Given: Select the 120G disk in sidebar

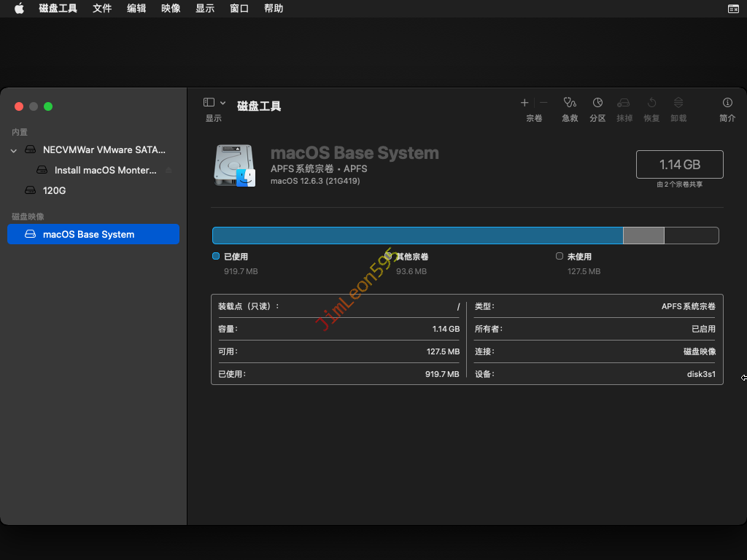Looking at the screenshot, I should coord(54,190).
